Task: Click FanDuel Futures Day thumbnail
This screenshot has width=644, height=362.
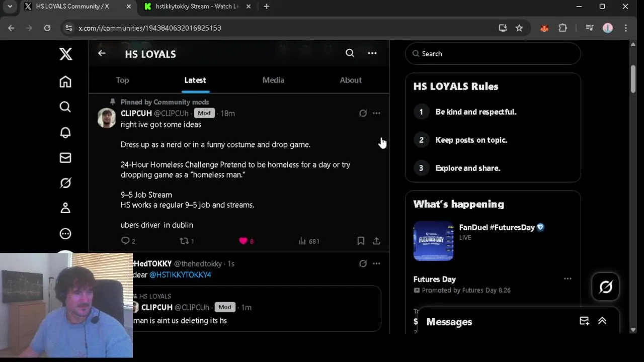Action: pos(433,241)
